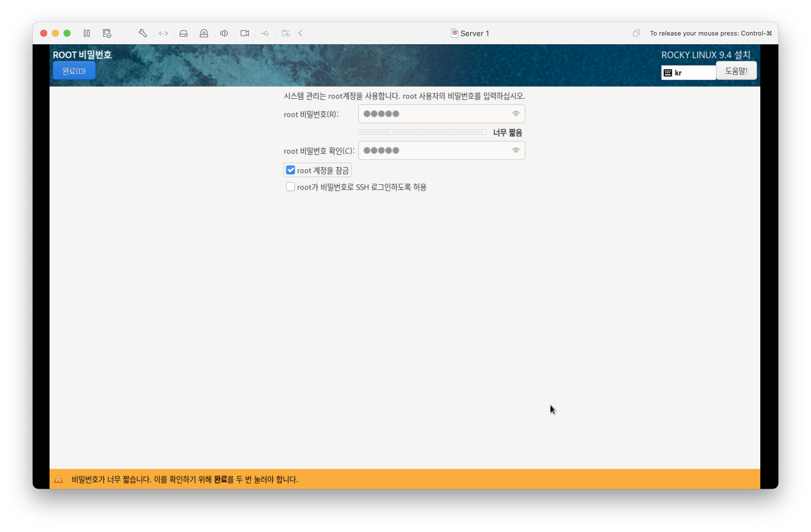Maximize the Server 1 window with green button

pyautogui.click(x=67, y=33)
